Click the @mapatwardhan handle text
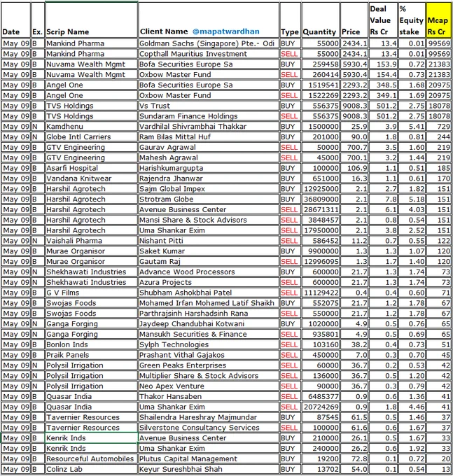This screenshot has width=453, height=476. click(x=226, y=31)
